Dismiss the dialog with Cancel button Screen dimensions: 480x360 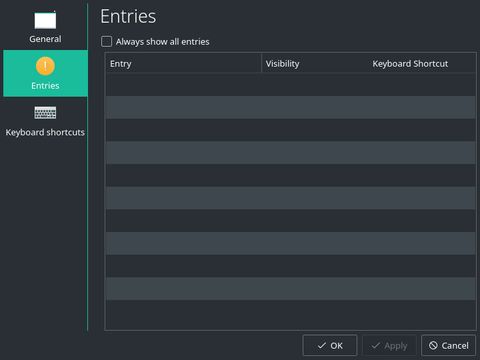[448, 345]
